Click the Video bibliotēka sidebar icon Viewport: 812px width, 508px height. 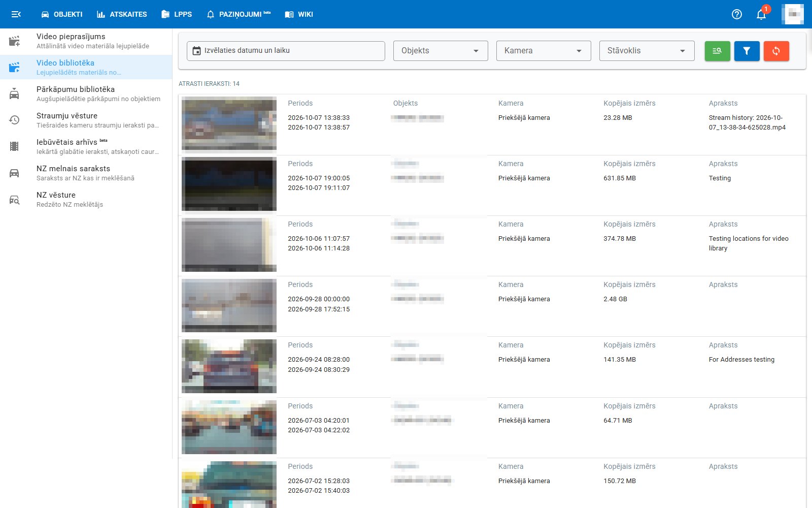tap(15, 67)
